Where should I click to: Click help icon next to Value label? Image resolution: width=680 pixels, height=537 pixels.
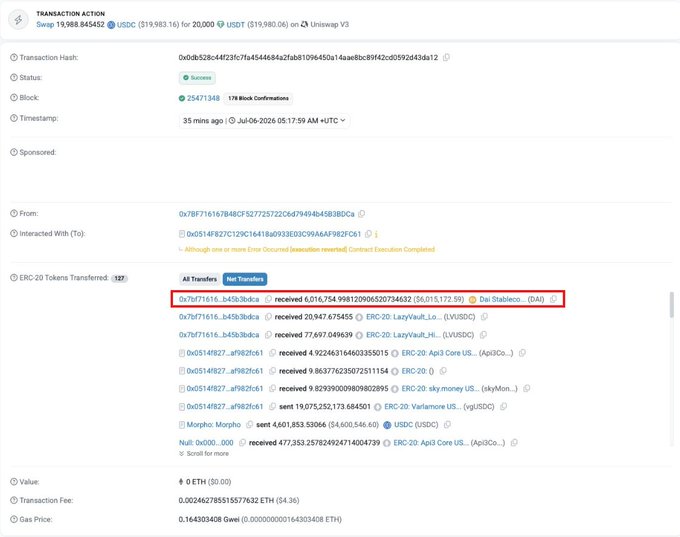[x=14, y=481]
